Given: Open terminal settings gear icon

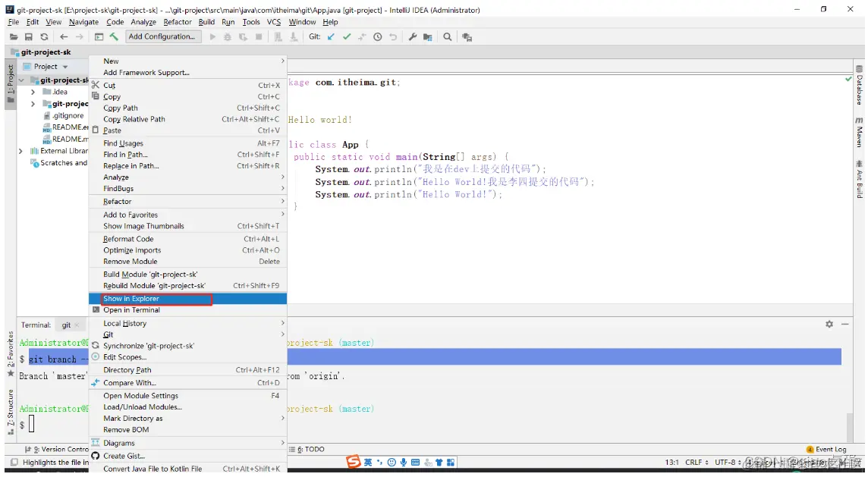Looking at the screenshot, I should pos(829,325).
